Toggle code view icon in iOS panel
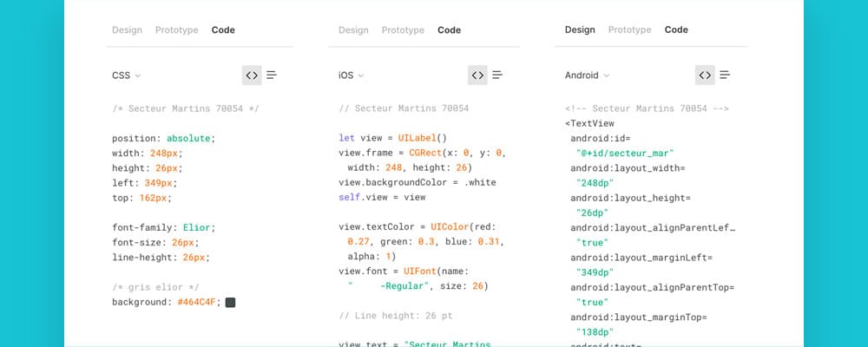Viewport: 868px width, 347px height. coord(477,75)
